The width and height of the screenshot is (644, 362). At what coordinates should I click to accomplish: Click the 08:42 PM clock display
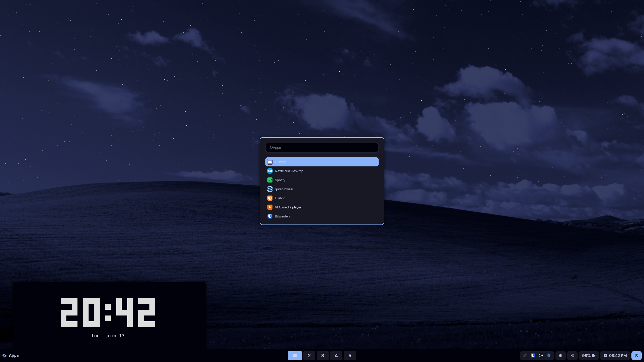tap(616, 355)
